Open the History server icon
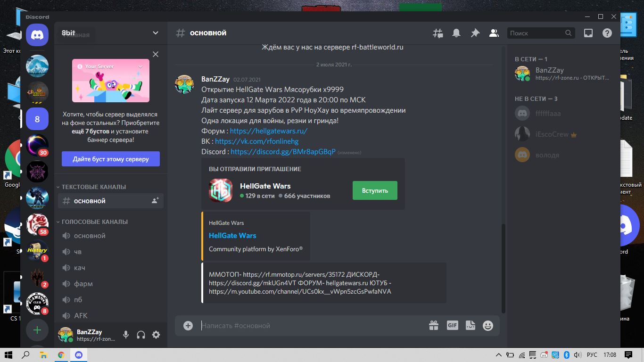 point(37,251)
